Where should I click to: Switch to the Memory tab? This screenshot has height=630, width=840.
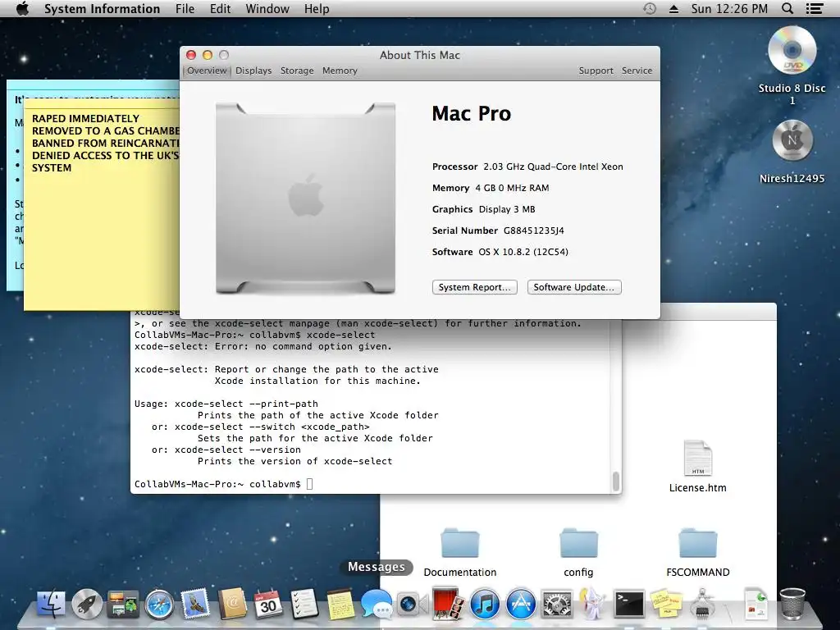tap(340, 71)
